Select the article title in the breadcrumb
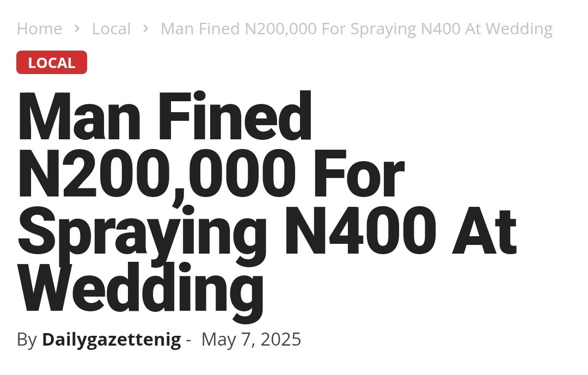 357,29
